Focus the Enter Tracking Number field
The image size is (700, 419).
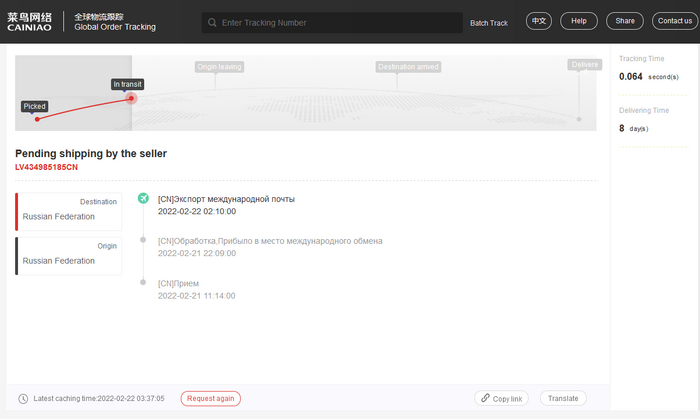tap(332, 22)
